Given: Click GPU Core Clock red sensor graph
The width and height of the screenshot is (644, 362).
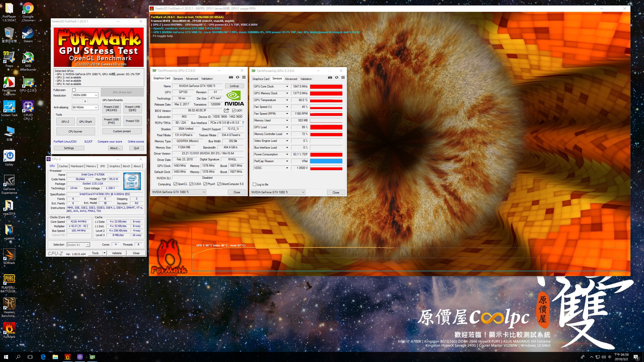Looking at the screenshot, I should 326,86.
